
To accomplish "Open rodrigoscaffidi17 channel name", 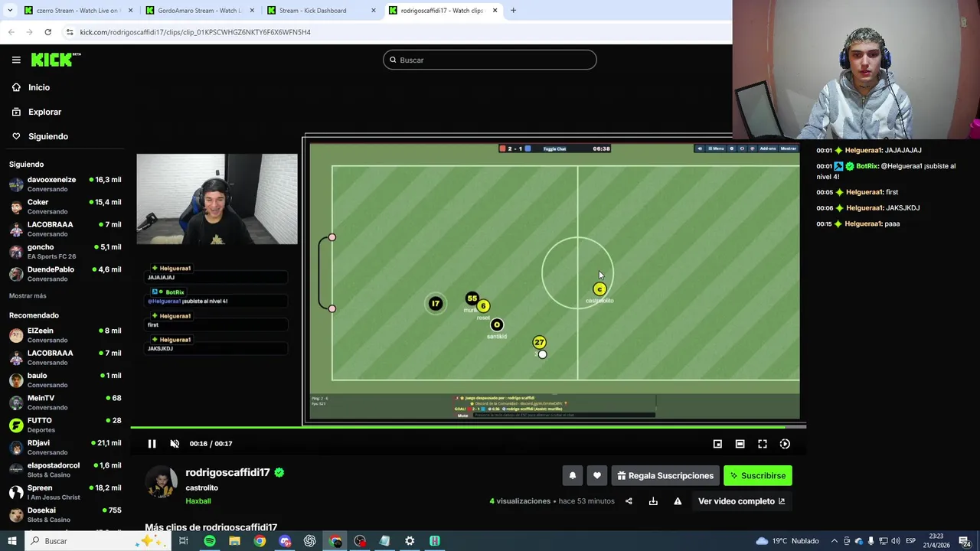I will pyautogui.click(x=227, y=473).
